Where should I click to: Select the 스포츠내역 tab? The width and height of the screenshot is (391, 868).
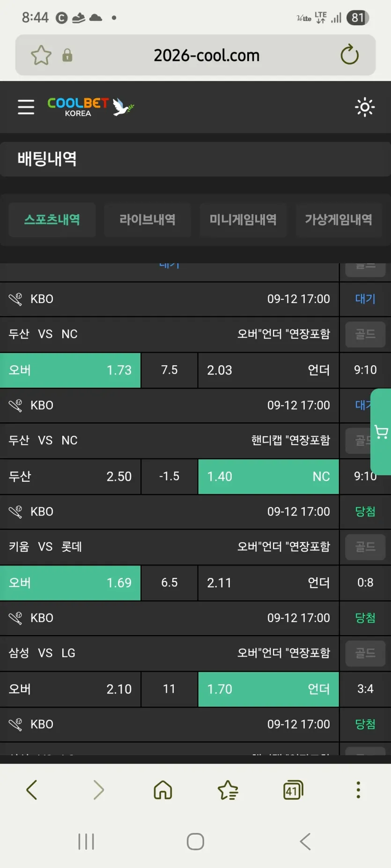[52, 220]
